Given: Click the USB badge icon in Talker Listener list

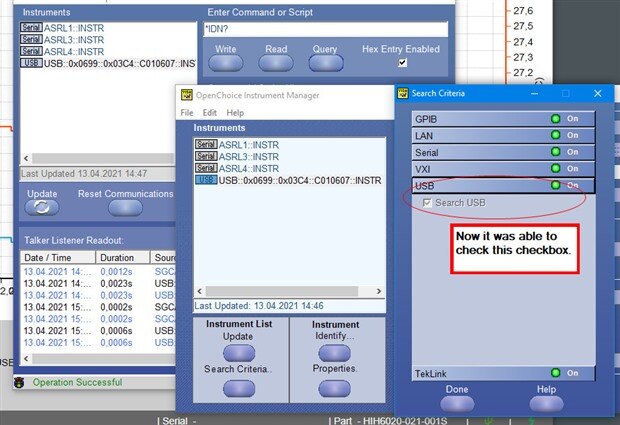Looking at the screenshot, I should point(31,63).
